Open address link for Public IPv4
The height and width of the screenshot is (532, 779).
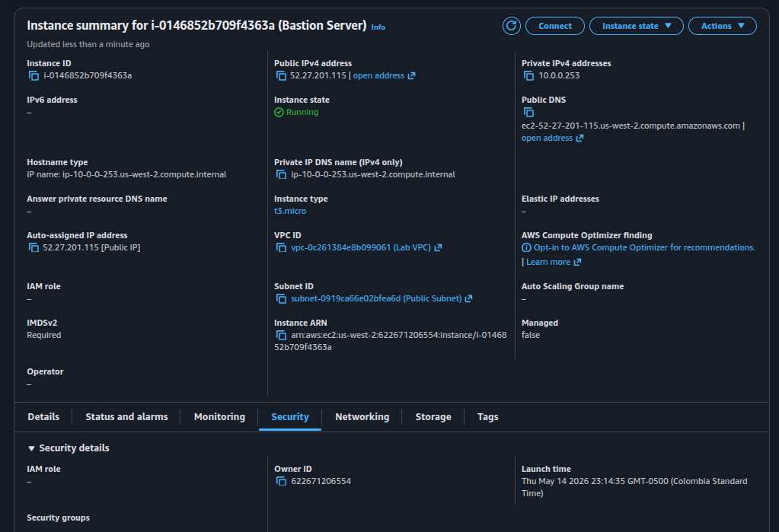click(384, 75)
